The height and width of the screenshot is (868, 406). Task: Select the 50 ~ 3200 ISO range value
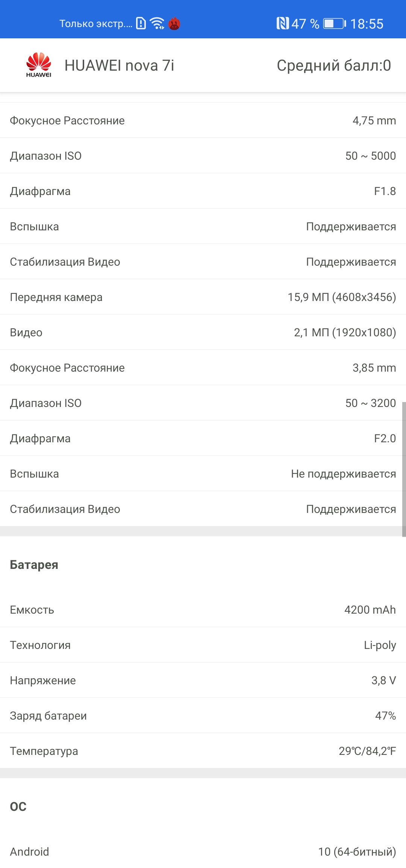pos(370,403)
